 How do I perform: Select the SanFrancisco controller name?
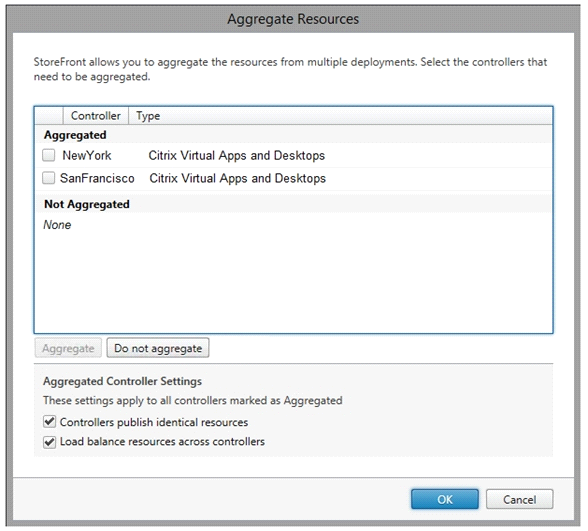point(97,178)
